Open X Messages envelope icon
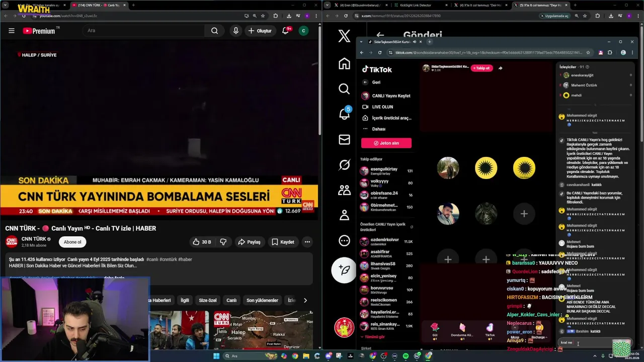The height and width of the screenshot is (362, 644). [344, 139]
